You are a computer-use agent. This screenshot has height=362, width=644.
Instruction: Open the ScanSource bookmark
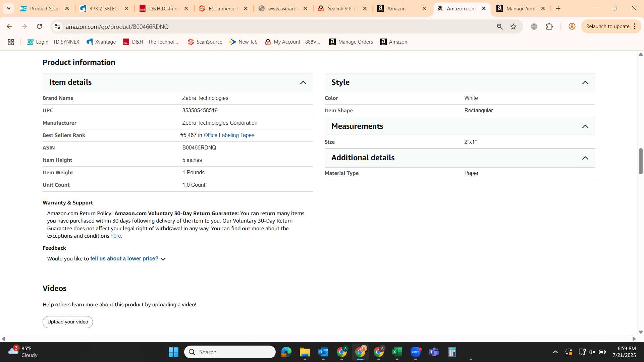[205, 42]
